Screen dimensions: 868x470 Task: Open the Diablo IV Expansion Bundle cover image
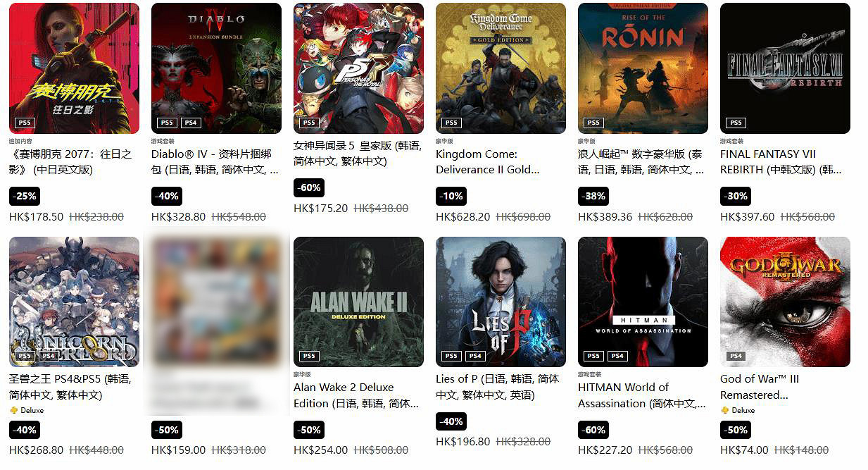pos(216,68)
